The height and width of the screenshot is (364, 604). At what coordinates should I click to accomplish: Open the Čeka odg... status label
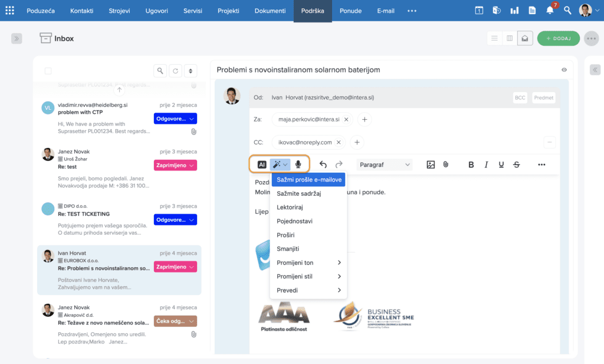[x=175, y=321]
